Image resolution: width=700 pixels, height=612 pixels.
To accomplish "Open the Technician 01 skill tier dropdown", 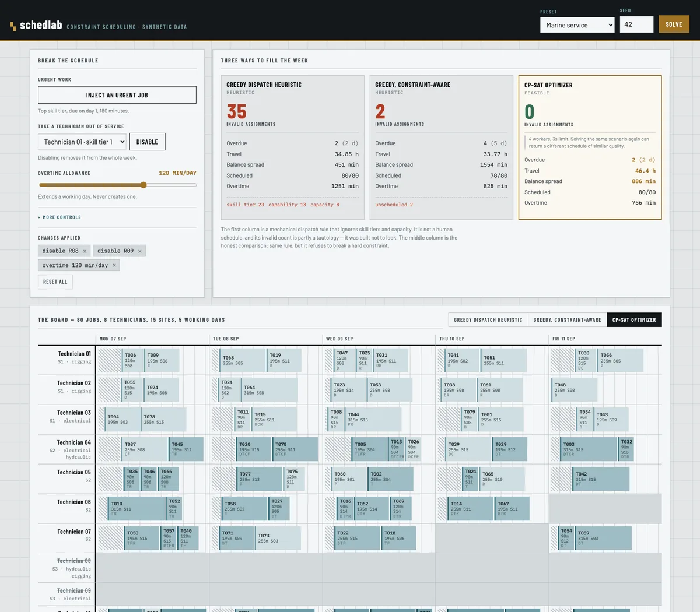I will [x=82, y=142].
